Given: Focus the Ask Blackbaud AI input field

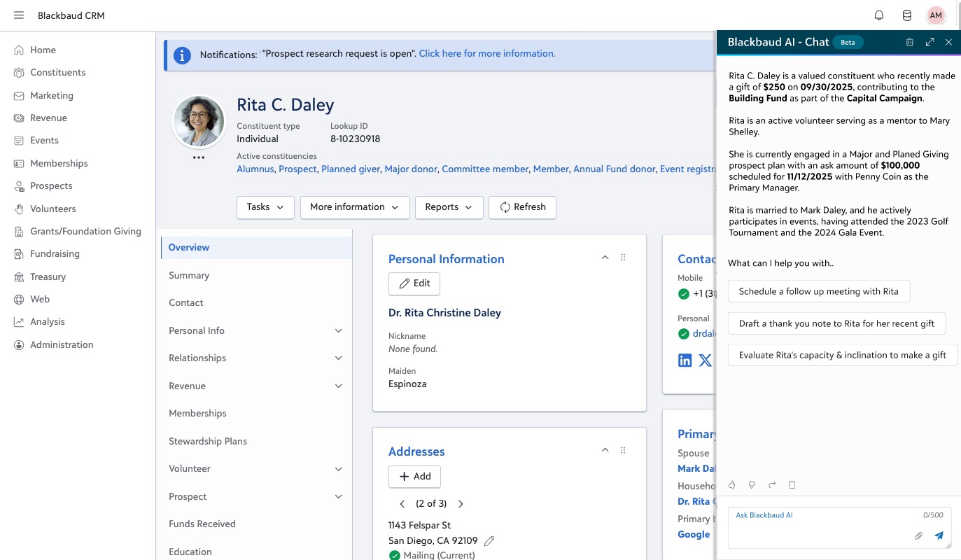Looking at the screenshot, I should tap(840, 528).
